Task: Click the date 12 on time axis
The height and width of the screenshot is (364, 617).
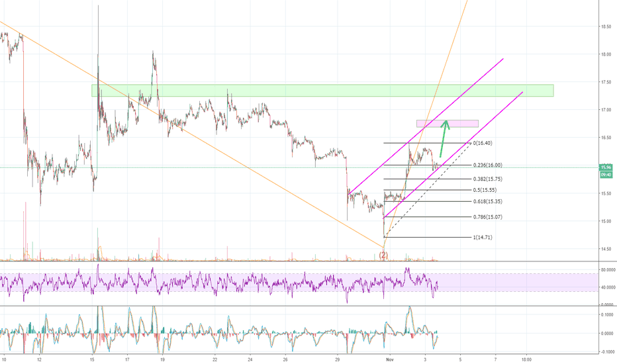Action: coord(39,359)
